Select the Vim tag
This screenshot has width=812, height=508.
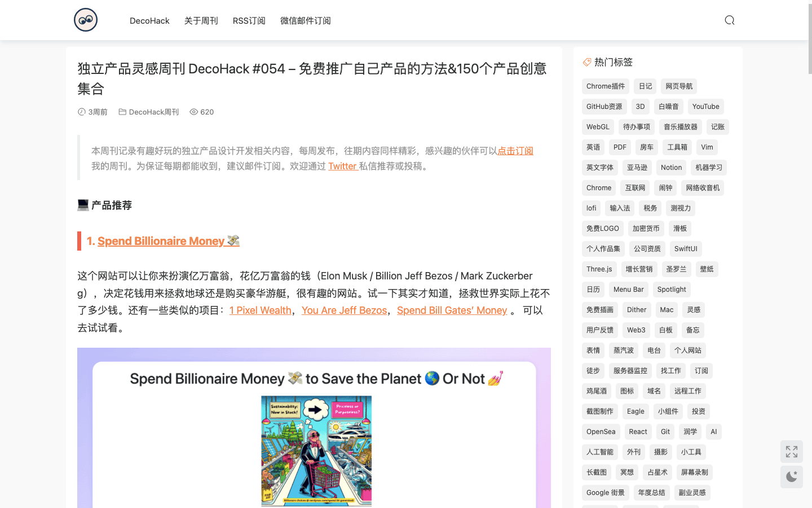pos(707,147)
